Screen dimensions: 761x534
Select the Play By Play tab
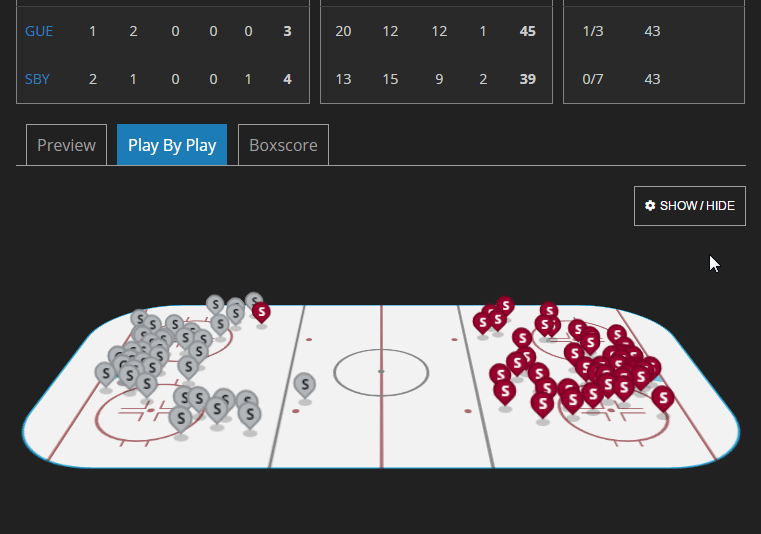[172, 145]
